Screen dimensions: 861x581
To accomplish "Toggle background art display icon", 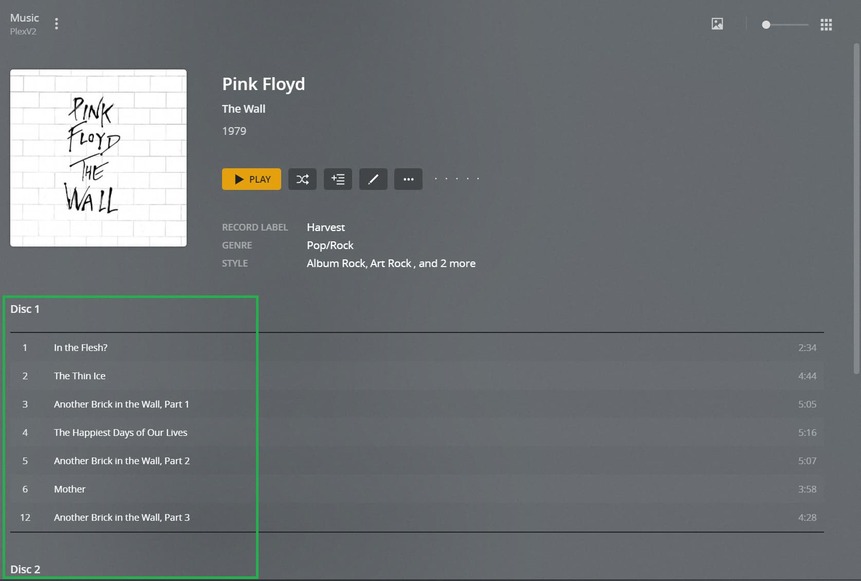I will tap(717, 24).
